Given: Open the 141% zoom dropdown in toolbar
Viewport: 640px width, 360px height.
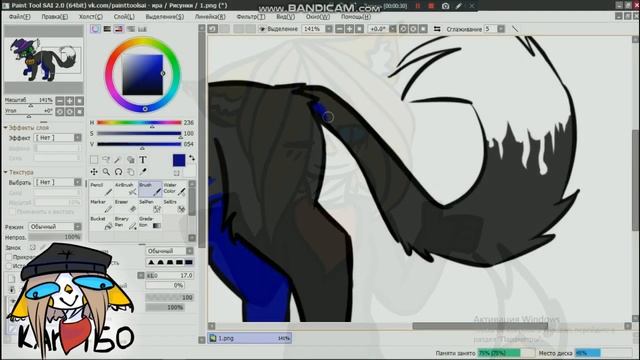Looking at the screenshot, I should click(x=329, y=29).
